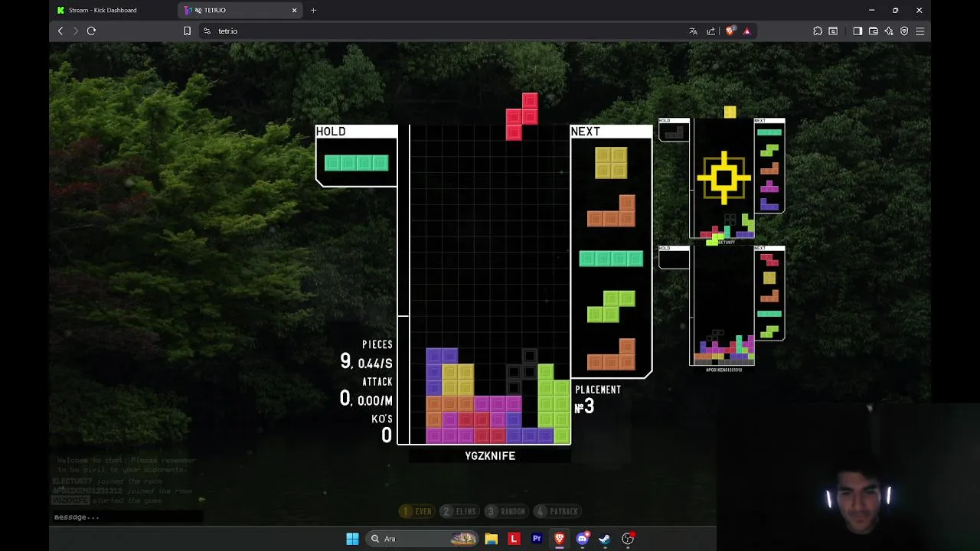The height and width of the screenshot is (551, 980).
Task: Click the share page icon
Action: click(710, 31)
